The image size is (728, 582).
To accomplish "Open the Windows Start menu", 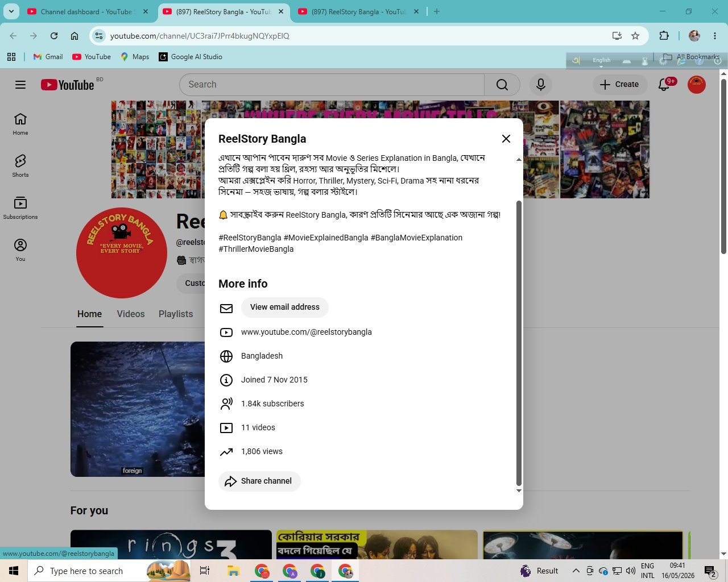I will (x=14, y=571).
